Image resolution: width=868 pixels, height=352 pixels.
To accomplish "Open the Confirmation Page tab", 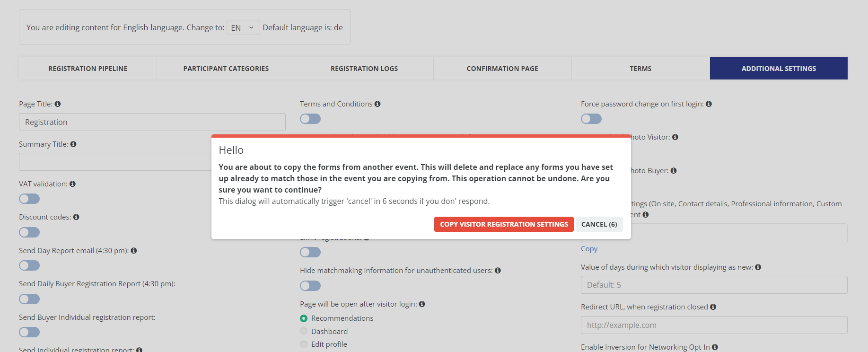I will tap(502, 69).
